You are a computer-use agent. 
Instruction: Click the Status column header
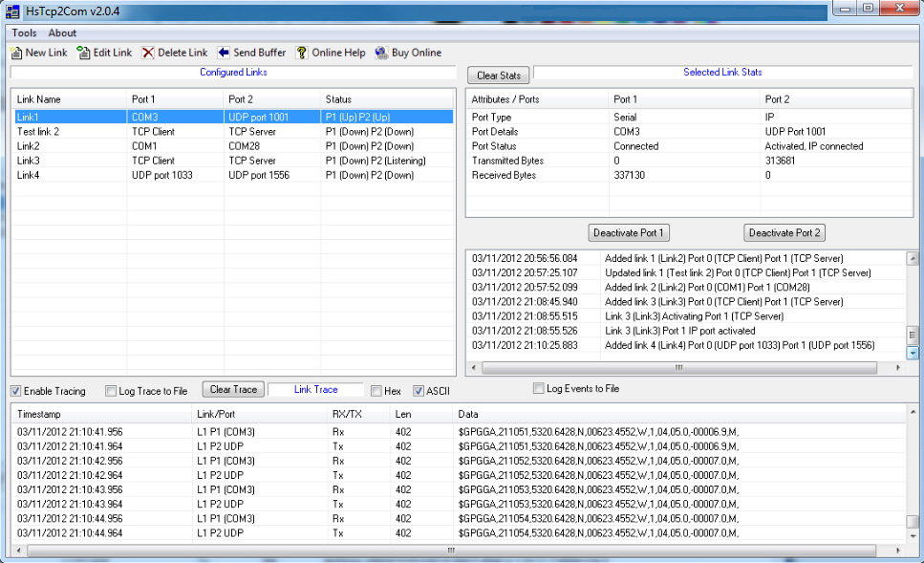(339, 99)
